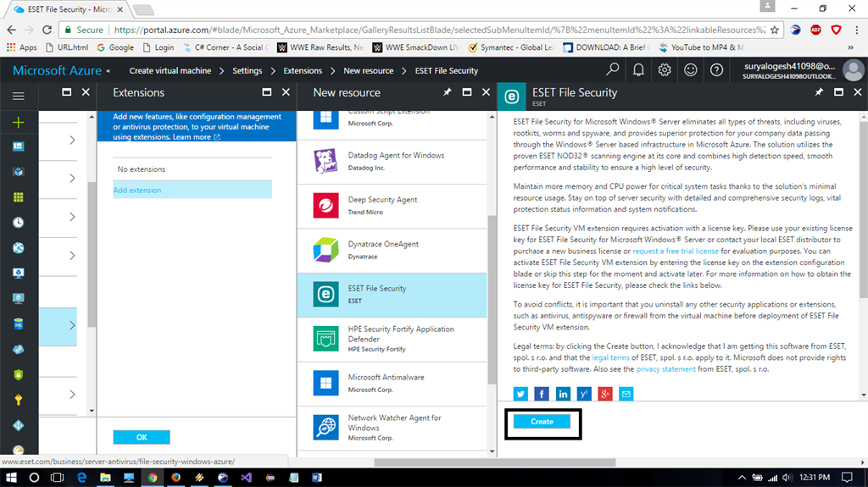Screen dimensions: 868x487
Task: Share ESET File Security on Twitter
Action: coord(520,394)
